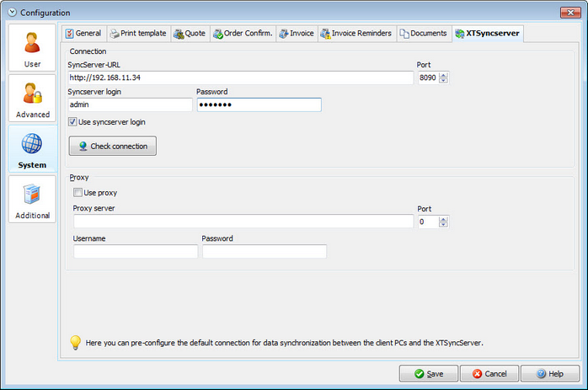Image resolution: width=588 pixels, height=390 pixels.
Task: Click the SyncServer-URL label text
Action: point(94,65)
